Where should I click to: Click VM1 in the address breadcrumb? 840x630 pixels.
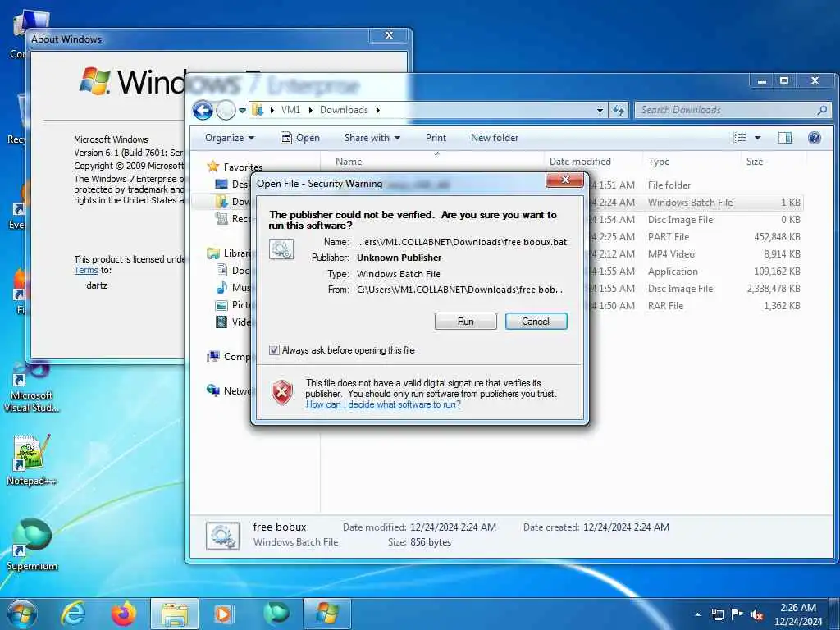coord(290,110)
